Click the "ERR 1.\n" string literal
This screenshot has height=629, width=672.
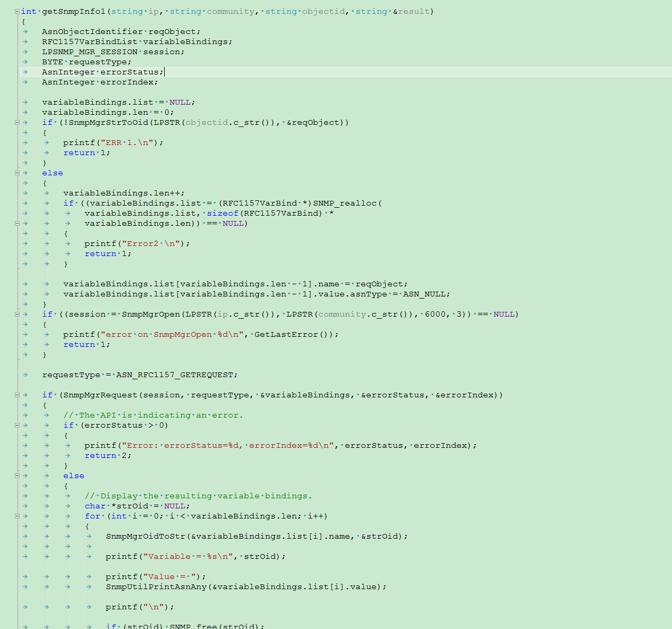(x=130, y=142)
